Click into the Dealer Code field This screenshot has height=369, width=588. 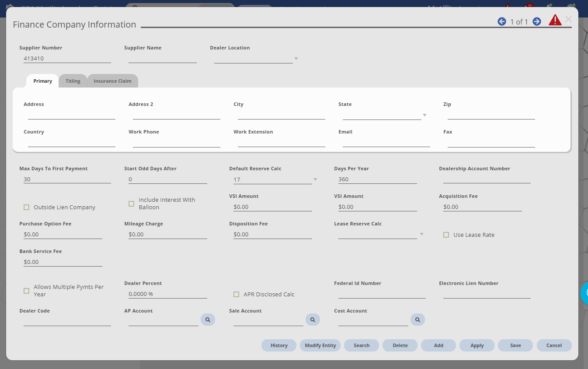67,321
